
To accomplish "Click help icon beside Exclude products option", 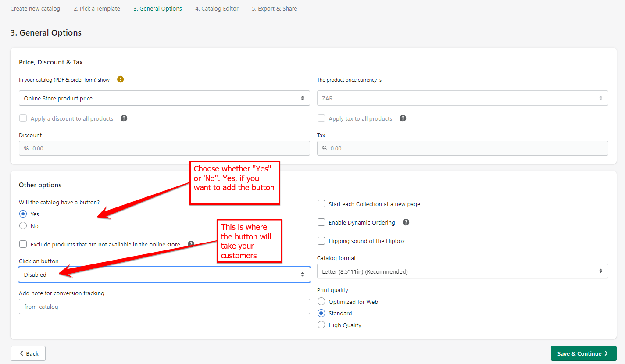I will point(191,244).
